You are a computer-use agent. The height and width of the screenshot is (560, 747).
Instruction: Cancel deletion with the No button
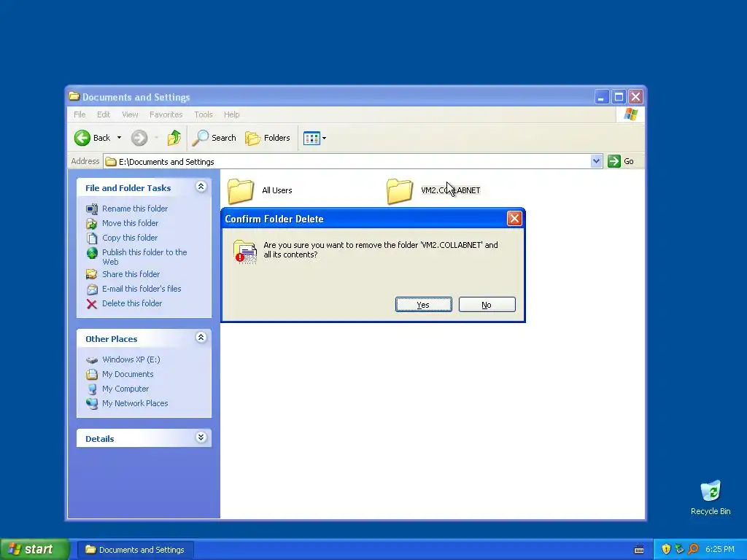click(x=487, y=305)
